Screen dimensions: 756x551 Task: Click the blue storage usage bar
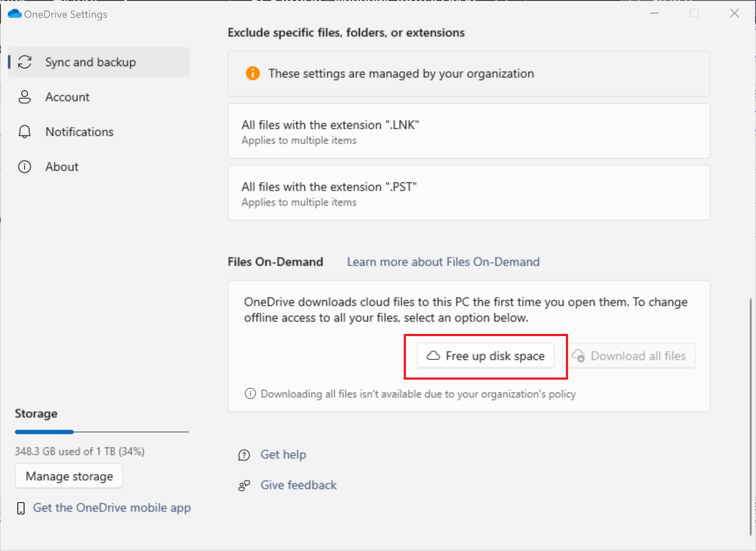pyautogui.click(x=44, y=432)
